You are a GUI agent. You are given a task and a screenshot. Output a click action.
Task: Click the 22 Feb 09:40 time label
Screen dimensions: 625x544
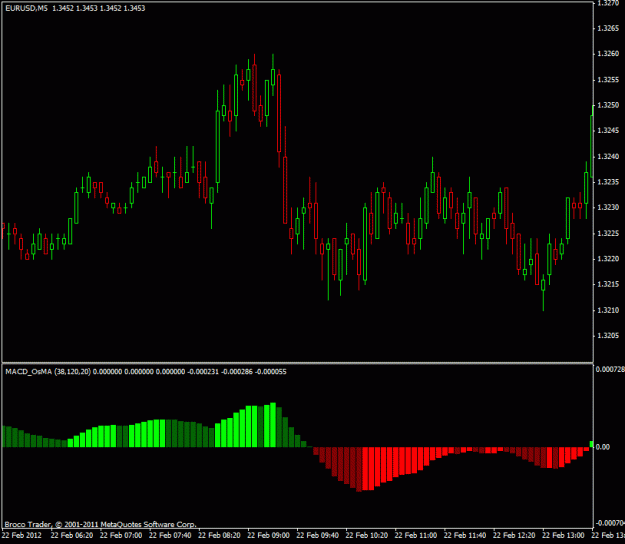coord(318,535)
